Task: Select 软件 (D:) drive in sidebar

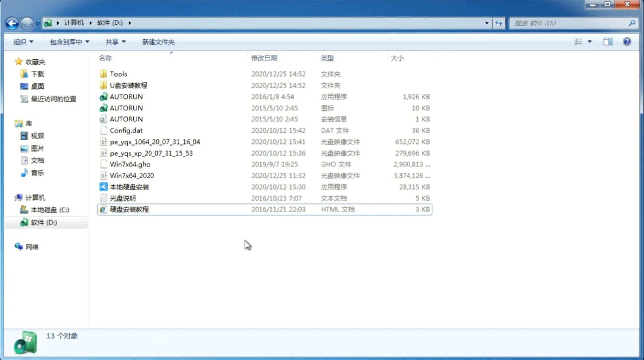Action: [44, 222]
